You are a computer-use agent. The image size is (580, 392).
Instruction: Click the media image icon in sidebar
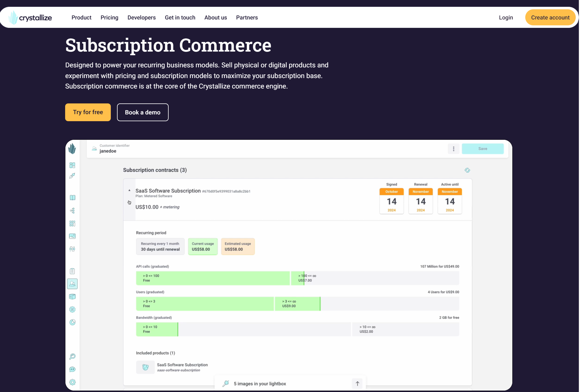coord(72,236)
